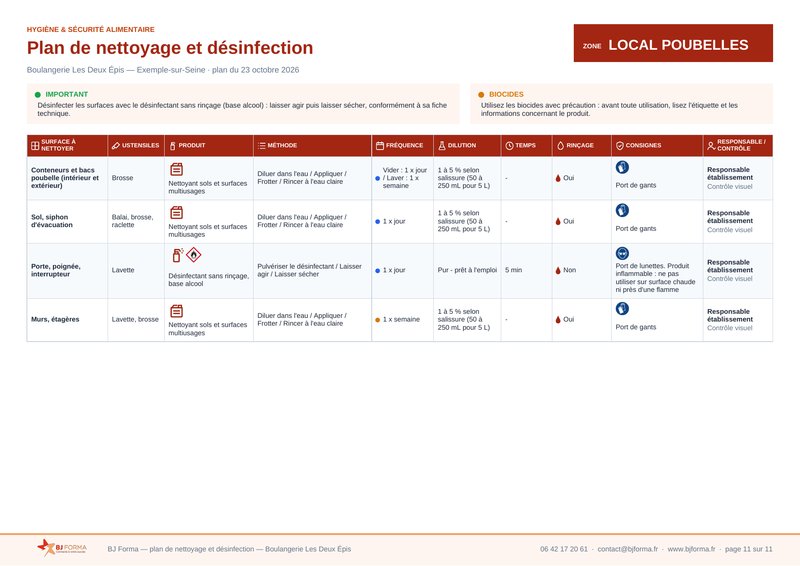The image size is (800, 566).
Task: Click the droplet icon in Rinçage header
Action: click(x=560, y=145)
